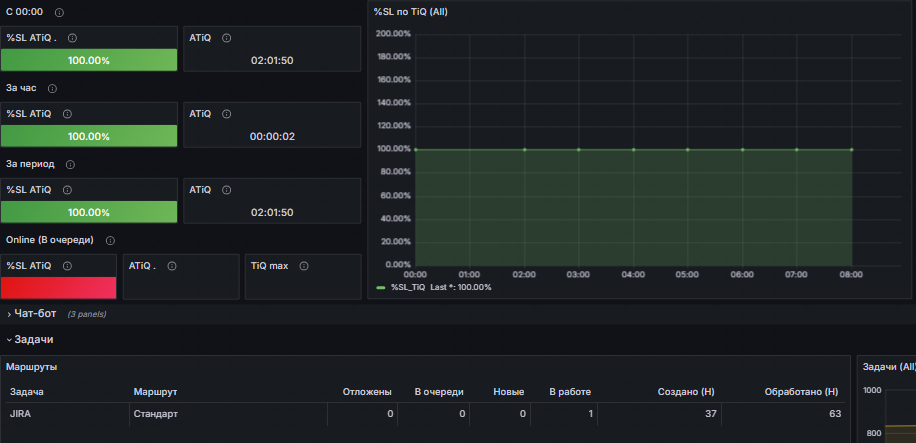Collapse the Задачи row

tap(34, 340)
